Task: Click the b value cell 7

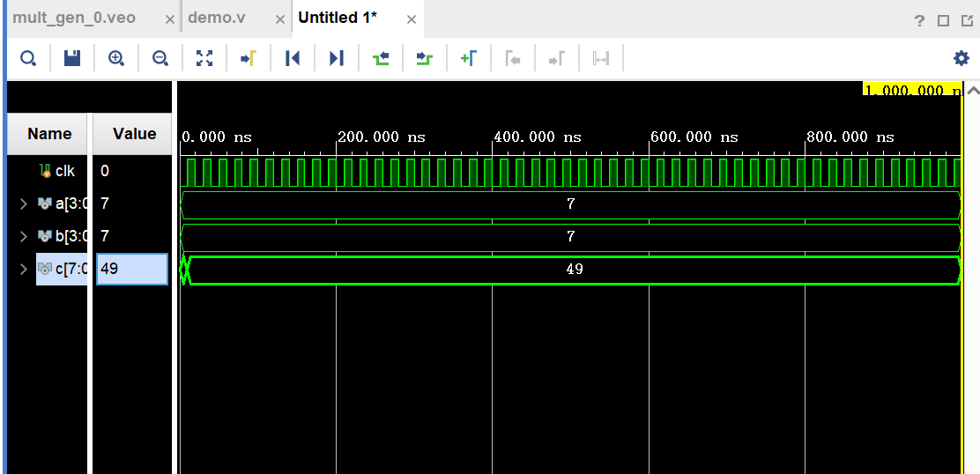Action: click(104, 236)
